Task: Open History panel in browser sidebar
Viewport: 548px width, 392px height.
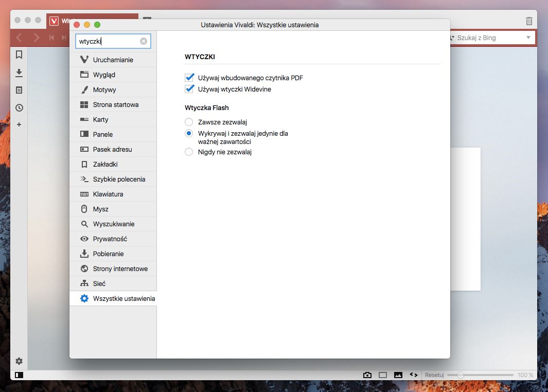Action: [19, 108]
